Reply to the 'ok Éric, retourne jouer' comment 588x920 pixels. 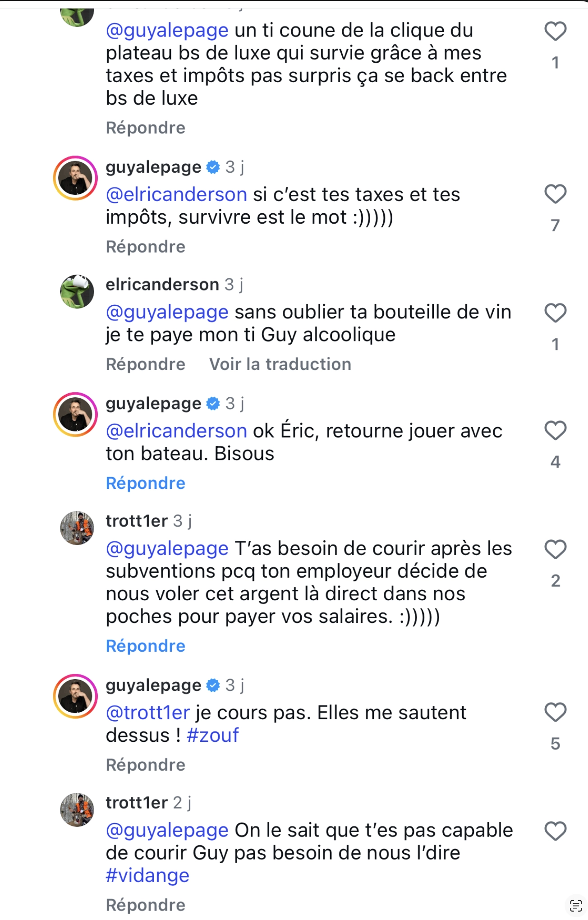click(146, 483)
